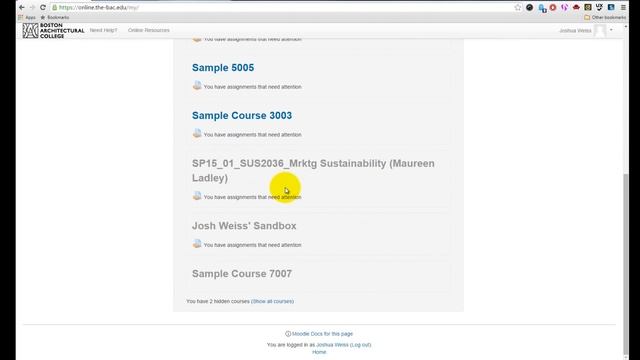Open Josh Weiss' Sandbox course
The width and height of the screenshot is (640, 360).
click(244, 226)
